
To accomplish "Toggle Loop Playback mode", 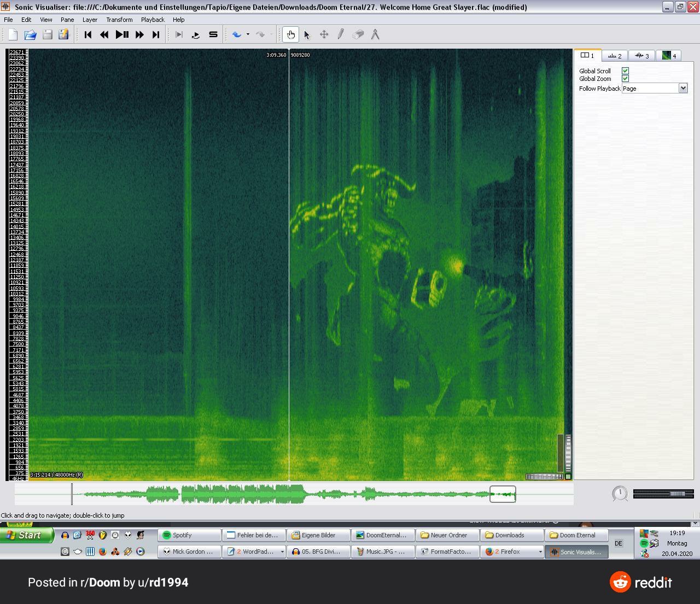I will (x=196, y=34).
